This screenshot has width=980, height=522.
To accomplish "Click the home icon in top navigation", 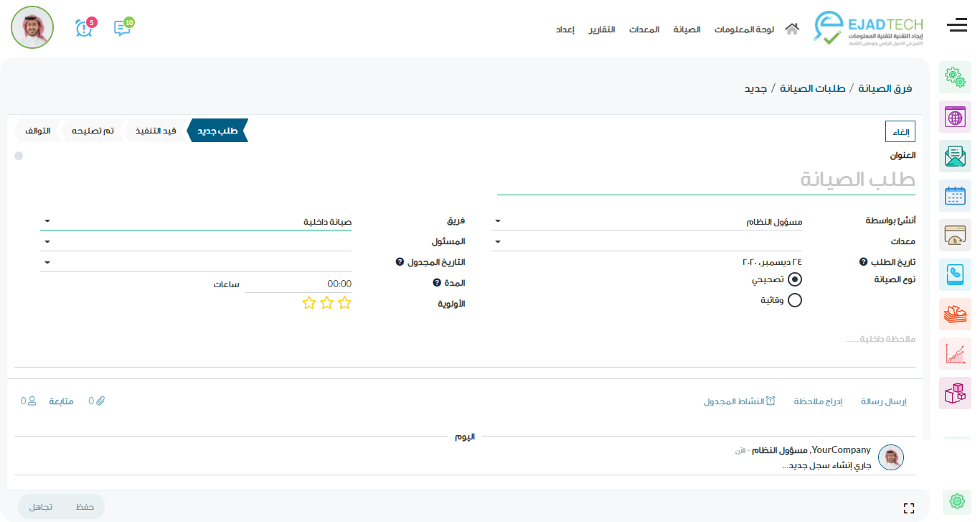I will pyautogui.click(x=792, y=29).
